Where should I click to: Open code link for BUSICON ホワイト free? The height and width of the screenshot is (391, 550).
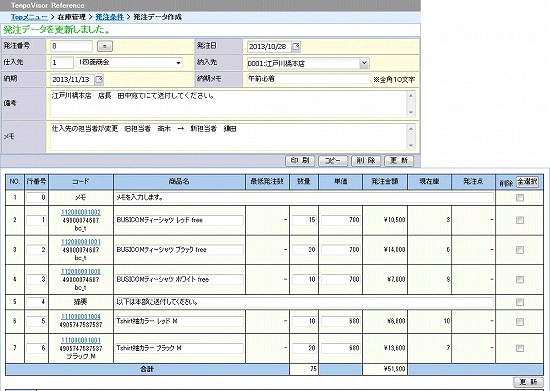pos(81,272)
